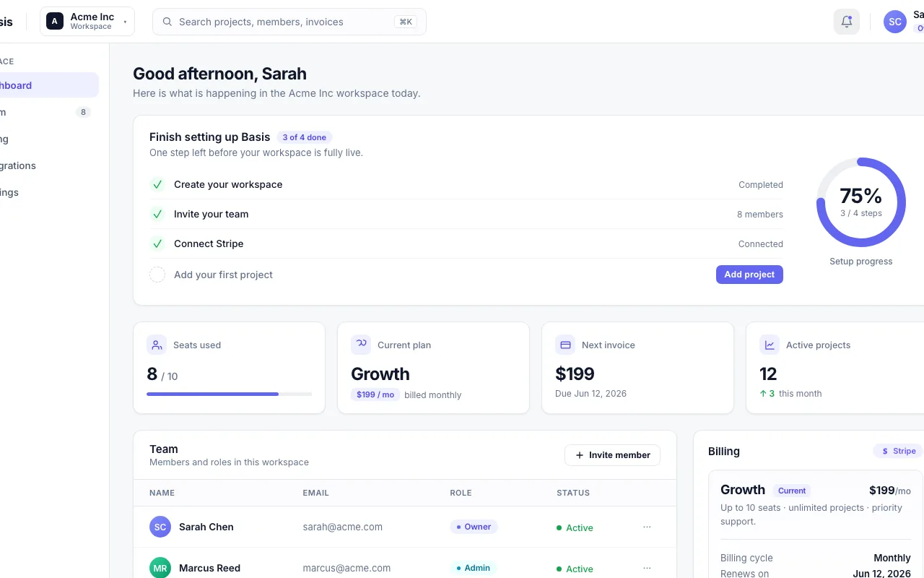Click the Seats used people icon
924x578 pixels.
coord(157,345)
